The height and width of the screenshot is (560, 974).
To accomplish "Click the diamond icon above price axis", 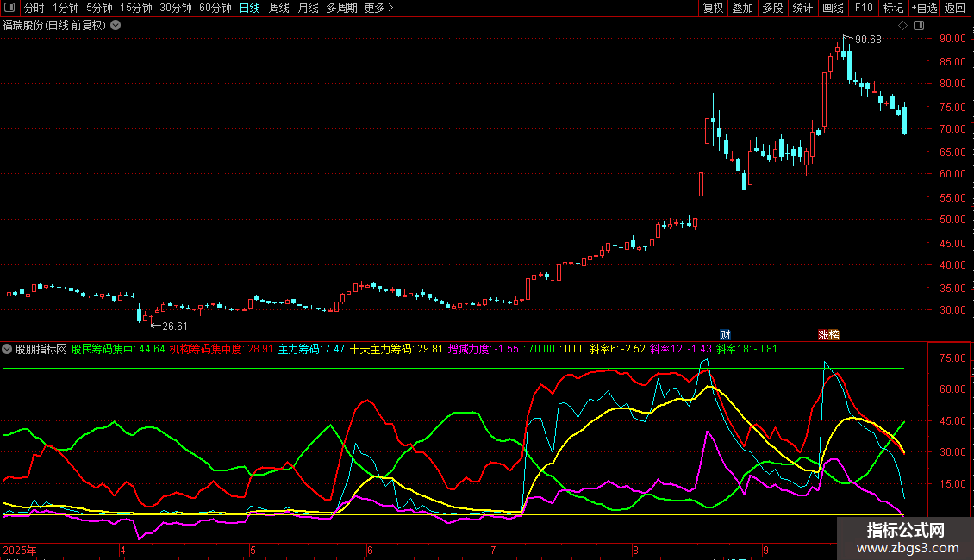I will 902,26.
